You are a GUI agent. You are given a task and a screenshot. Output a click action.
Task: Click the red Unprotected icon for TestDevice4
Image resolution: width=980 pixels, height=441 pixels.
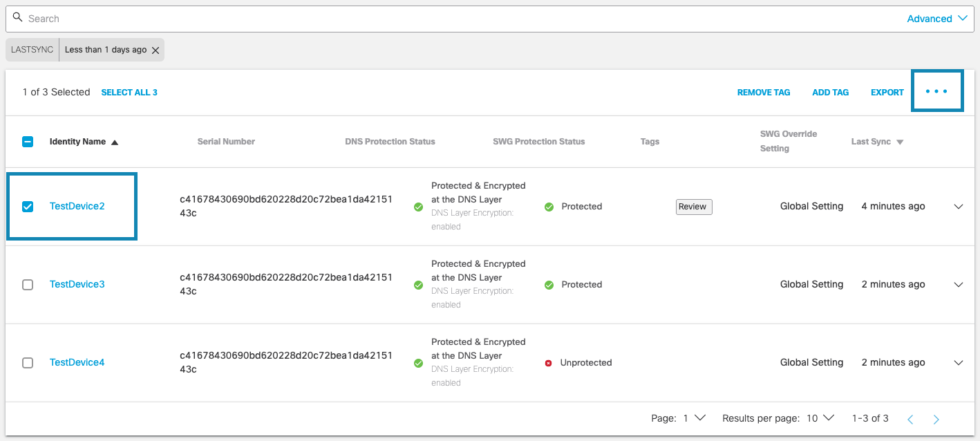(549, 362)
